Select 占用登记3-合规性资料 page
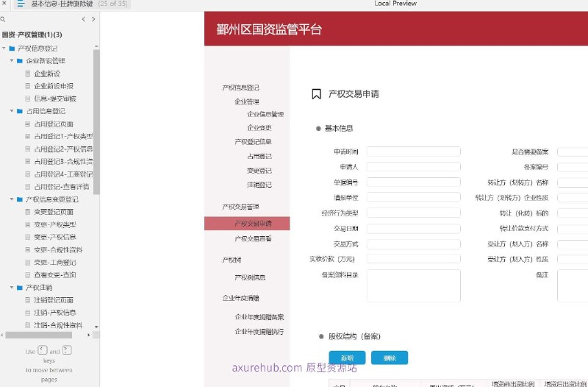Viewport: 588px width, 387px height. click(x=63, y=161)
